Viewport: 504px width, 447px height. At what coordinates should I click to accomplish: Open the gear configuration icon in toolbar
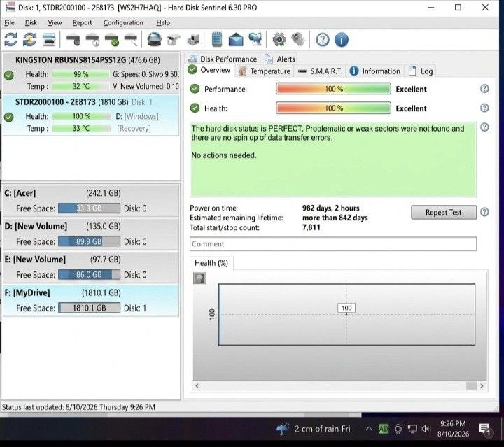pyautogui.click(x=279, y=40)
